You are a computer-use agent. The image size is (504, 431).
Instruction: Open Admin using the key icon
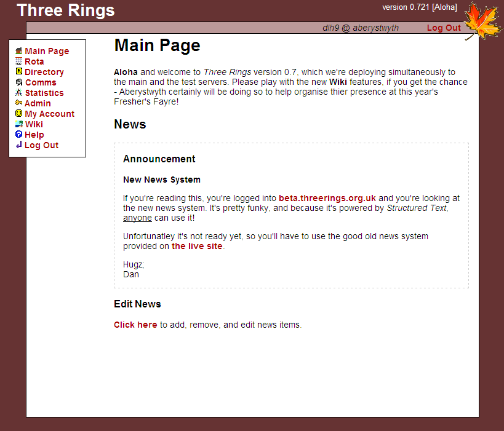click(20, 103)
